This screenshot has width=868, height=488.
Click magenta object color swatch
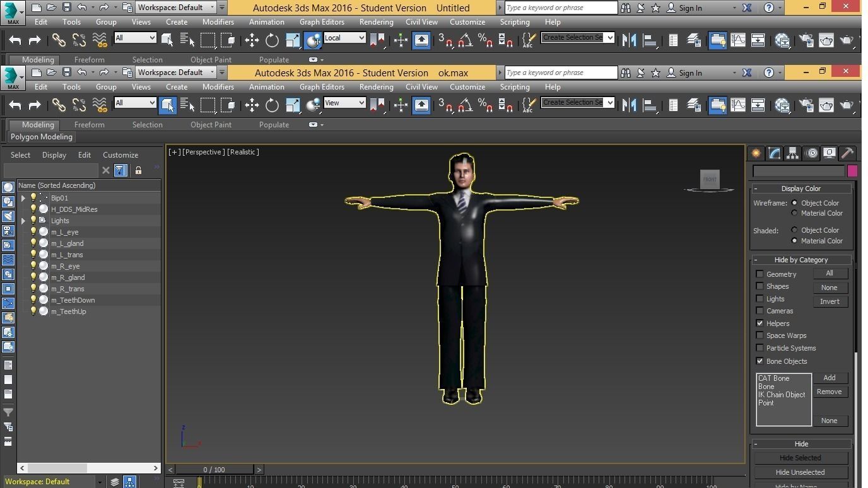(852, 171)
